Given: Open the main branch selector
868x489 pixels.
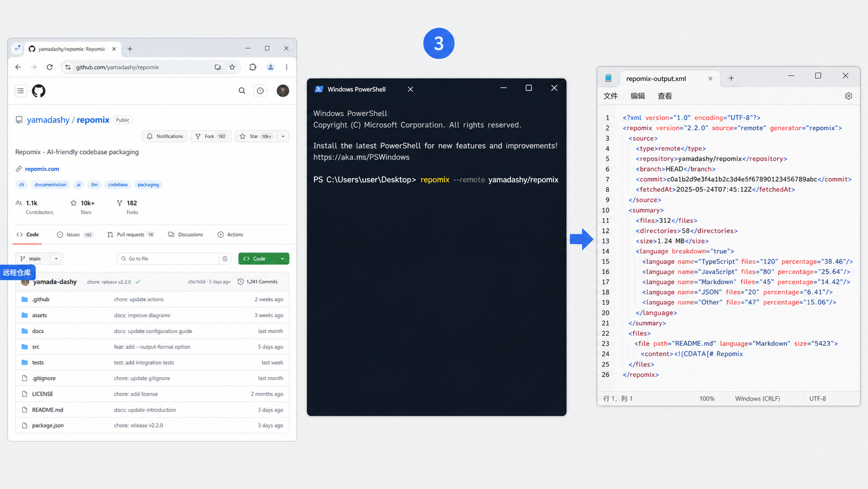Looking at the screenshot, I should coord(33,259).
